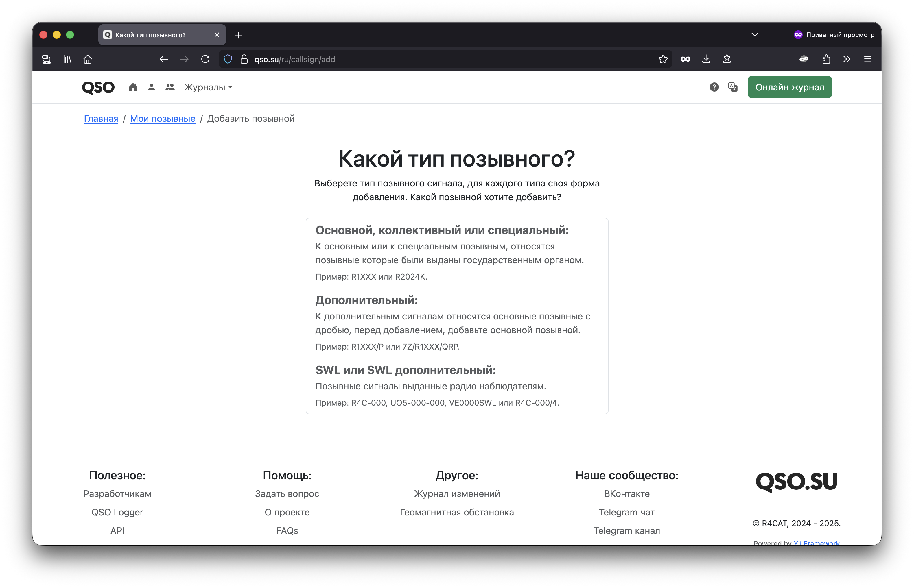Click the language translate icon
The width and height of the screenshot is (914, 588).
point(733,87)
